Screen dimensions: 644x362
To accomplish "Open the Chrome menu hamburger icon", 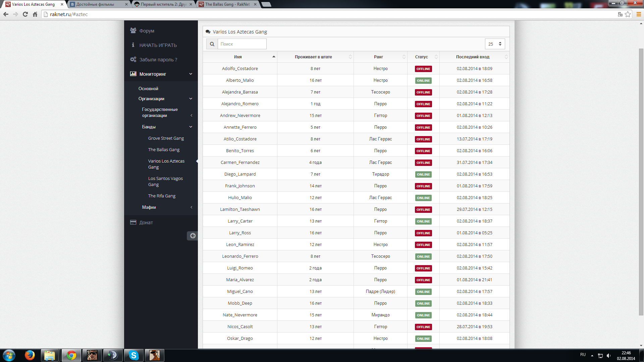I will click(639, 14).
